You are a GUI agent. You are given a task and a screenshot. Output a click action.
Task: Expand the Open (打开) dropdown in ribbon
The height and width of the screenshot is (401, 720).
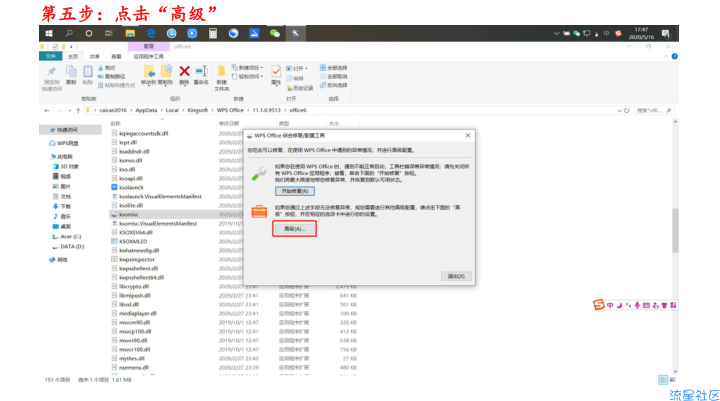297,68
